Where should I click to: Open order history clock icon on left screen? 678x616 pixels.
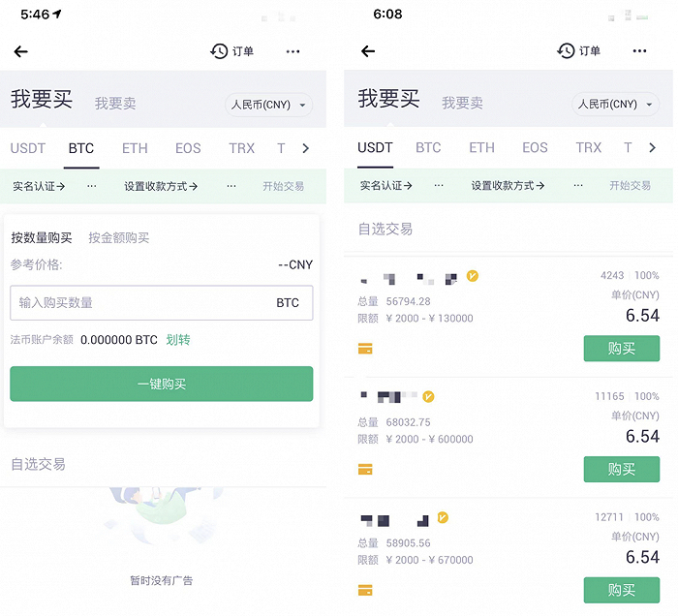click(x=219, y=51)
